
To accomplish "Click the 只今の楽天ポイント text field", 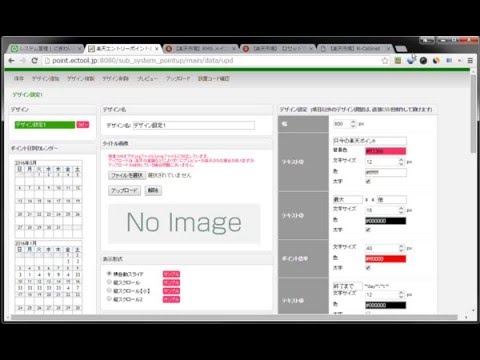I will tap(369, 141).
